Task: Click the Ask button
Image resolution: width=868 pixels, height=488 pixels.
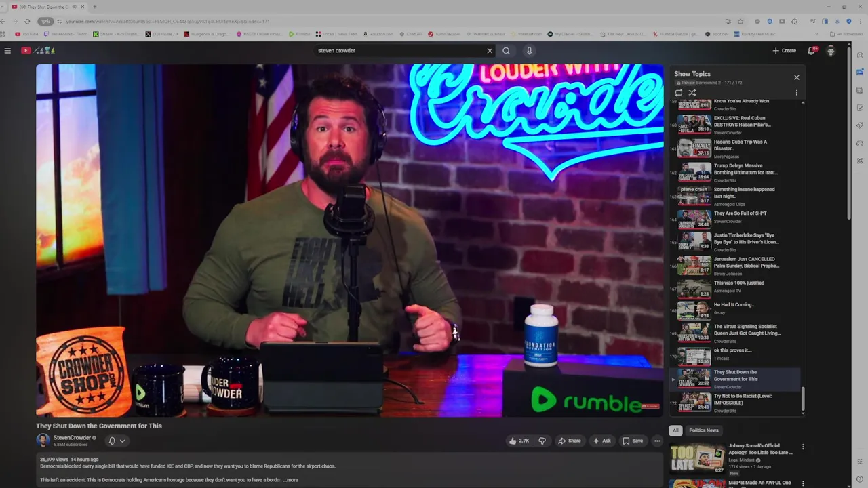Action: click(601, 441)
